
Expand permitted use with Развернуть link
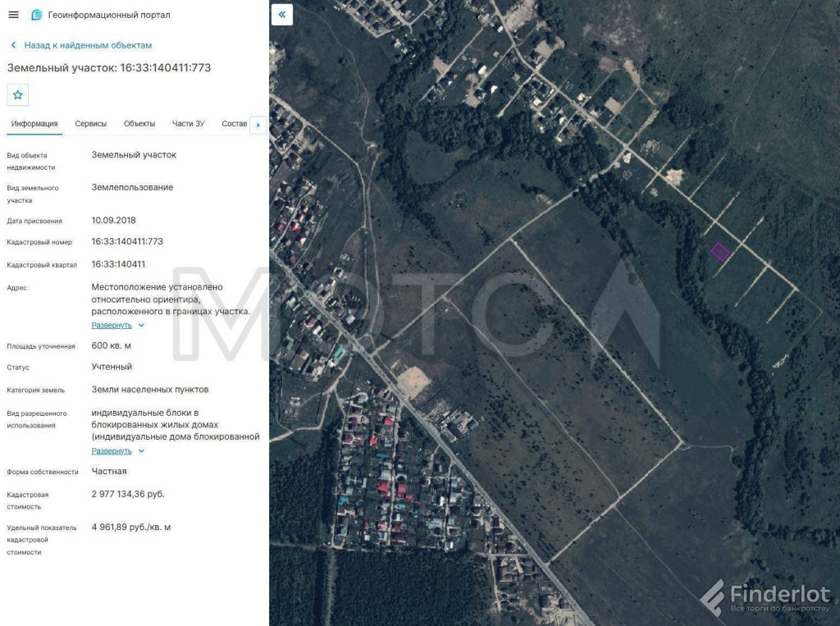click(112, 451)
